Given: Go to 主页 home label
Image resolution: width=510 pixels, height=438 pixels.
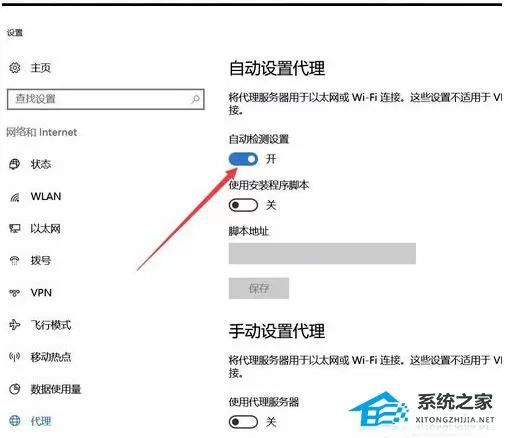Looking at the screenshot, I should [41, 68].
